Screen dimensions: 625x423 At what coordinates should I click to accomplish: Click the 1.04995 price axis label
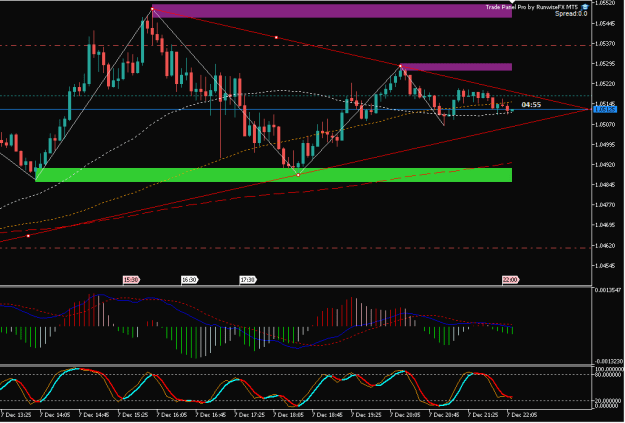pyautogui.click(x=605, y=144)
